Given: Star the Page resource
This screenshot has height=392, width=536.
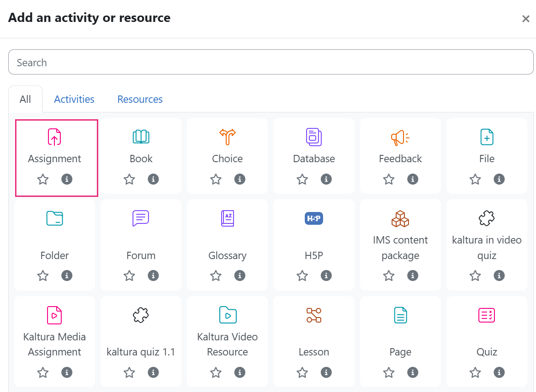Looking at the screenshot, I should click(x=389, y=372).
